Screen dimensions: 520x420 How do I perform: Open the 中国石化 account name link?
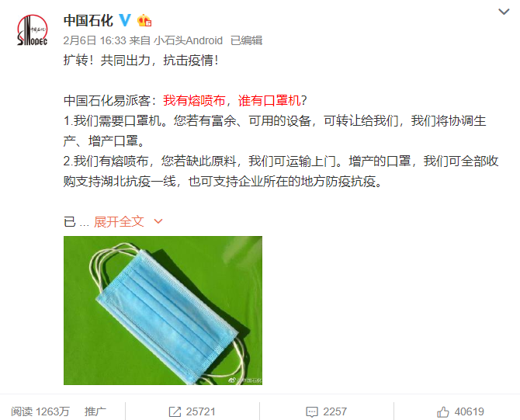pos(88,20)
